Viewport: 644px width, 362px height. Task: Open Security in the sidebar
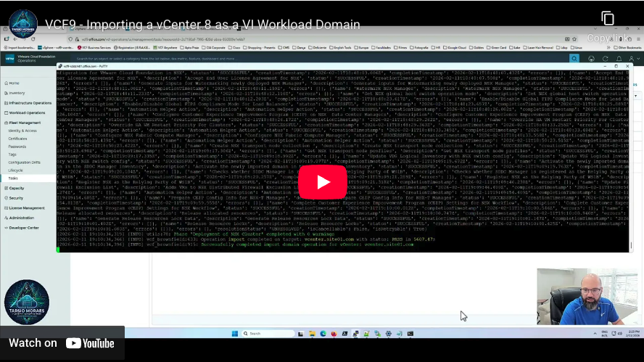(14, 198)
